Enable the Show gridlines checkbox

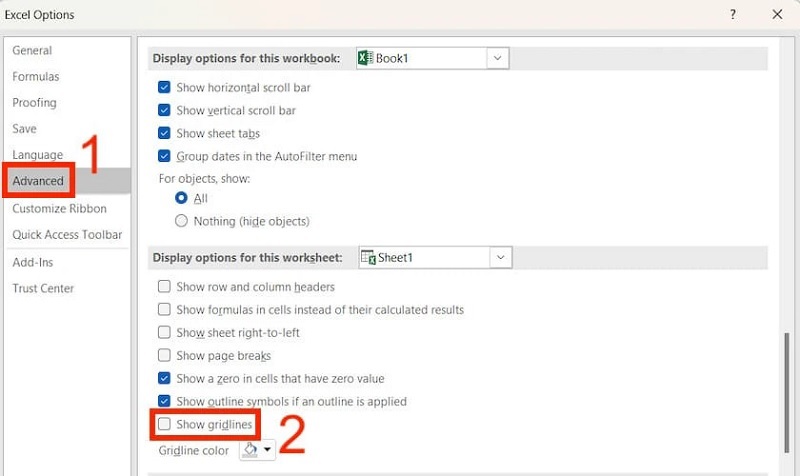164,425
